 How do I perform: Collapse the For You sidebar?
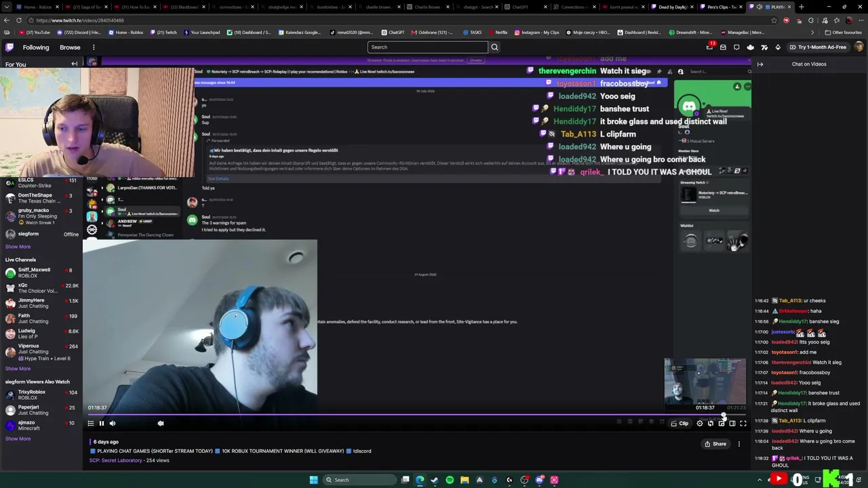[75, 64]
